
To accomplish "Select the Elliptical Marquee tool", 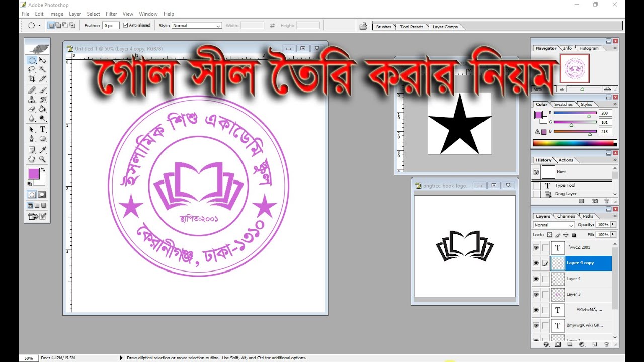I will pyautogui.click(x=32, y=60).
